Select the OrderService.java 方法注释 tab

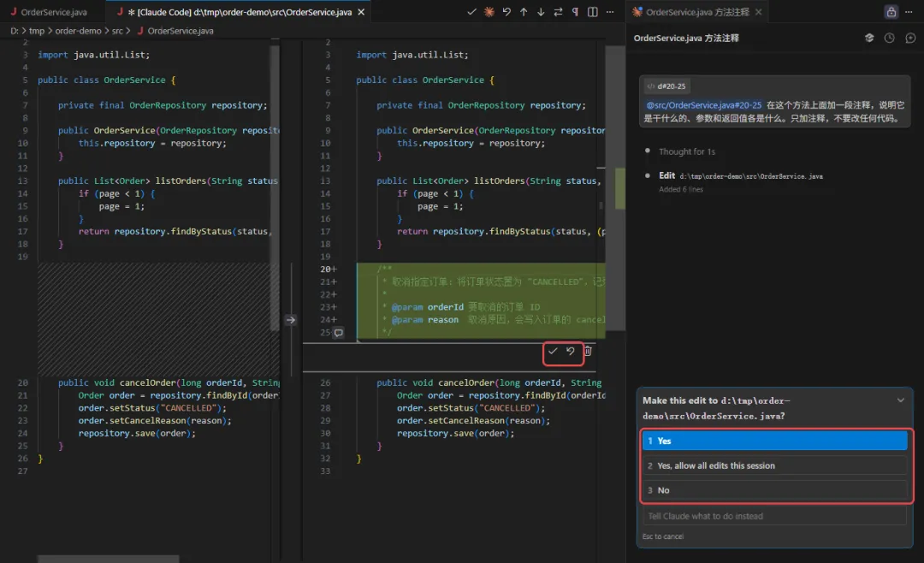pyautogui.click(x=697, y=12)
